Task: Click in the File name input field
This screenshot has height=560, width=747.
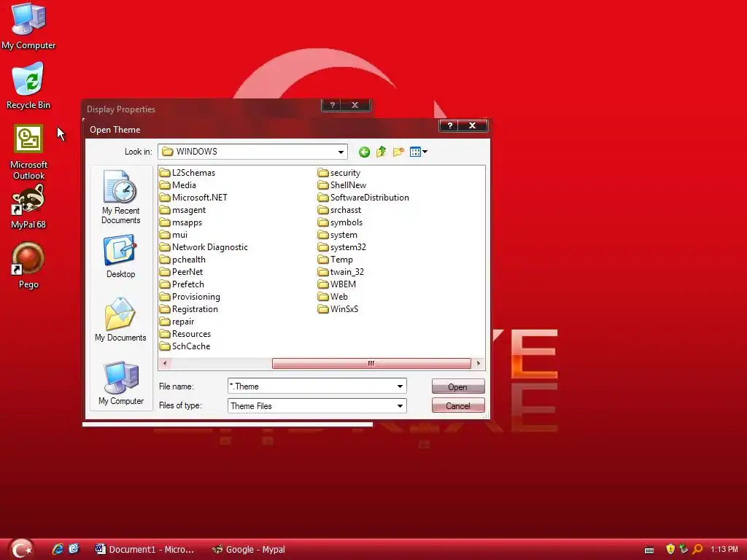Action: pyautogui.click(x=311, y=386)
